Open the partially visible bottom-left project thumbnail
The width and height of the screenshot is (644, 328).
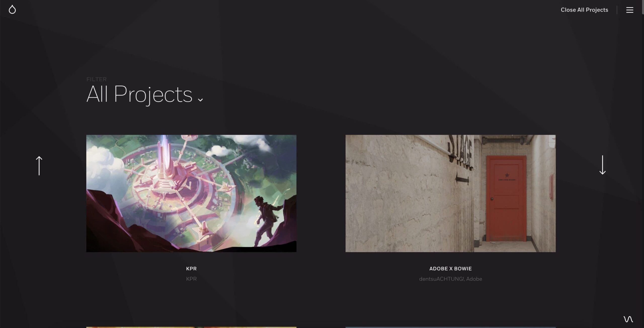click(x=191, y=327)
